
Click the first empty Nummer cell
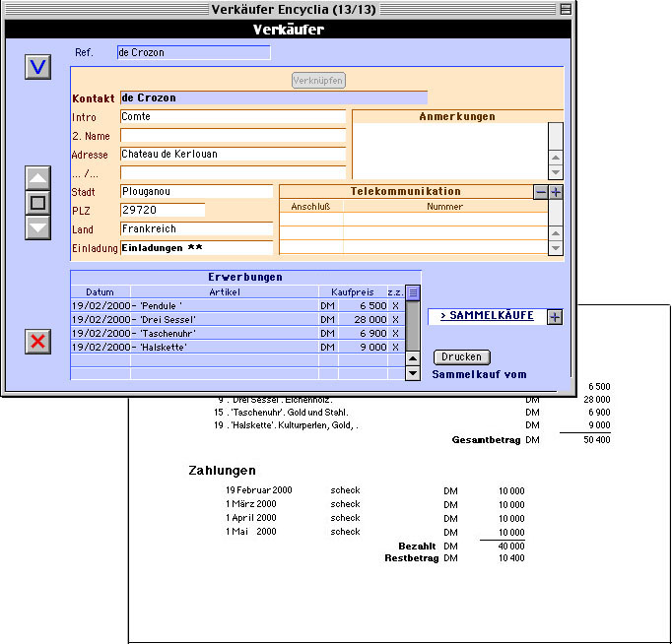coord(445,220)
